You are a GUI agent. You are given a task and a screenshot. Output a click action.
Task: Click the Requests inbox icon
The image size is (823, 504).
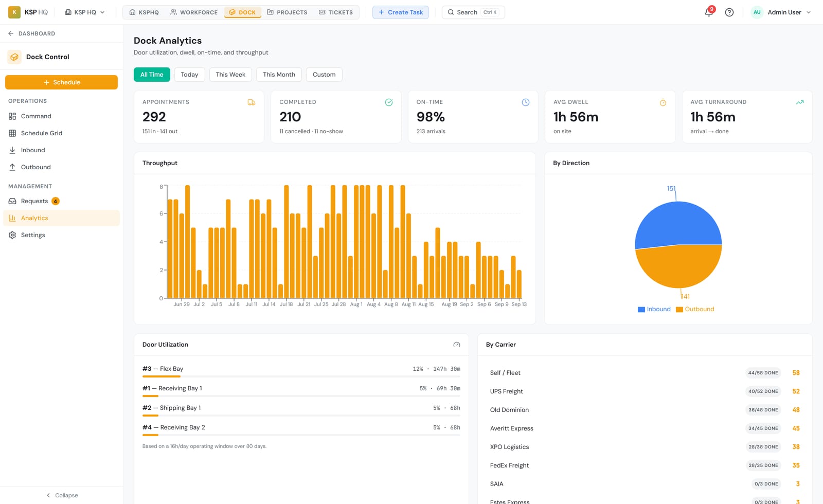pos(12,201)
